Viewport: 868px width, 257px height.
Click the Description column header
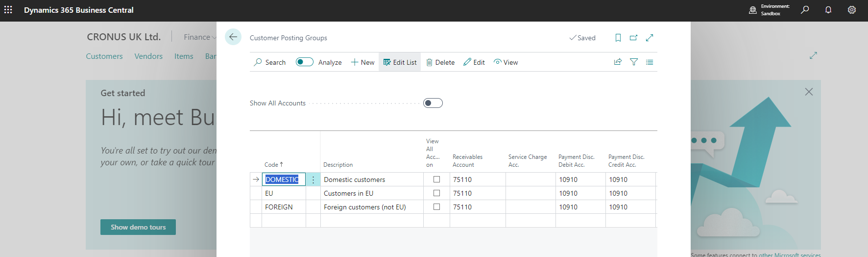click(338, 165)
